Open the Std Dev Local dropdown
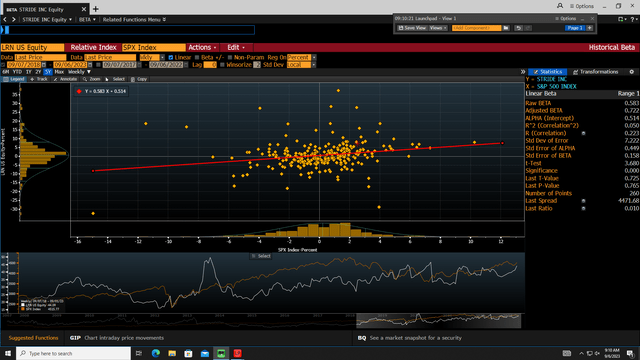This screenshot has height=360, width=640. (313, 65)
